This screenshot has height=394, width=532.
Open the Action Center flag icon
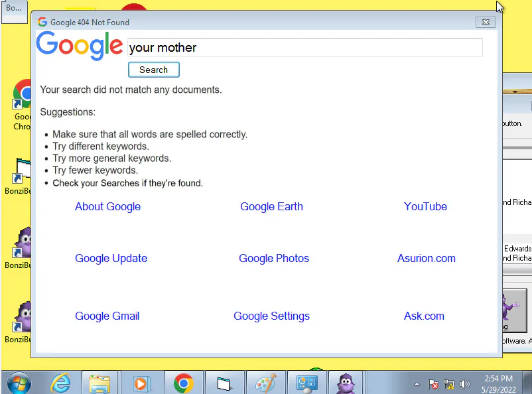tap(433, 385)
